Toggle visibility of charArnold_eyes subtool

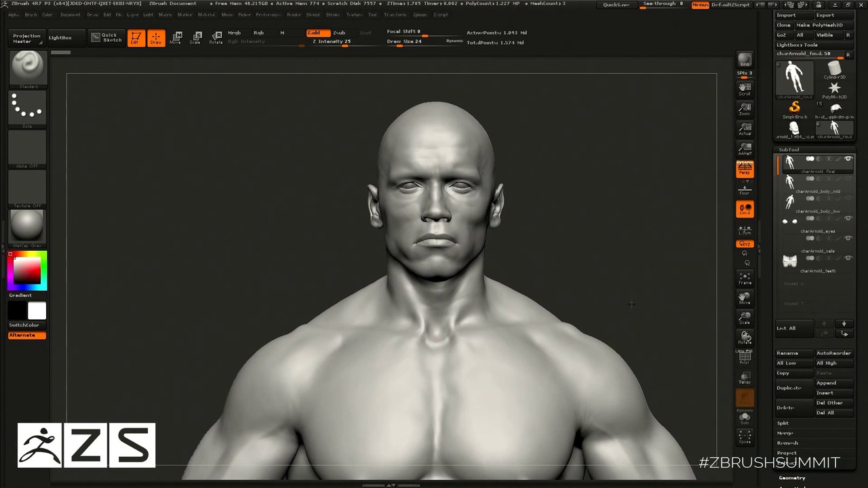[848, 218]
